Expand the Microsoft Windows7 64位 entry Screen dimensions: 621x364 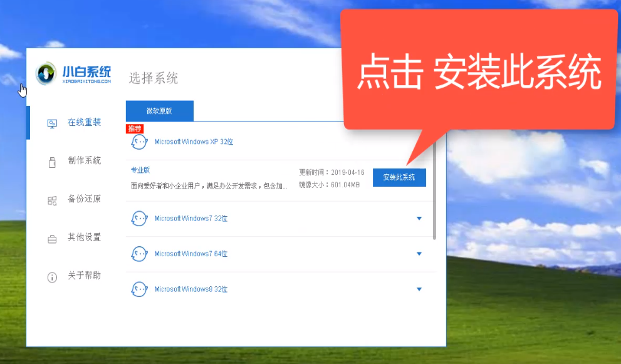pyautogui.click(x=419, y=254)
